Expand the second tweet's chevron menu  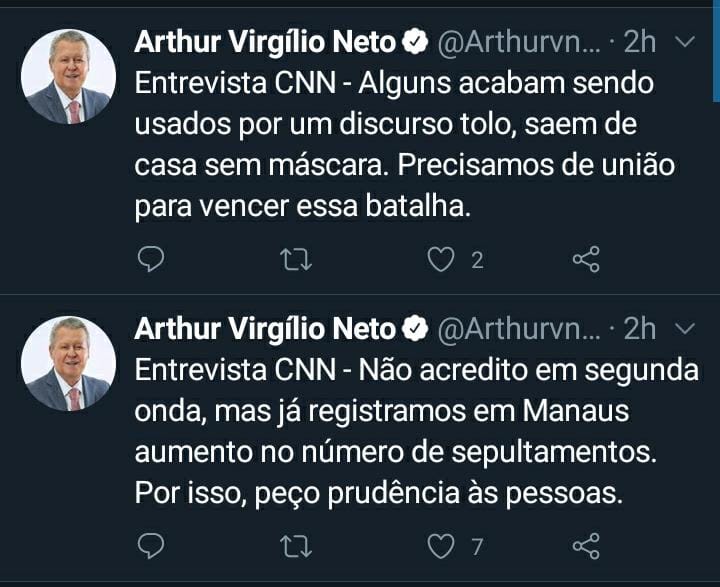685,328
